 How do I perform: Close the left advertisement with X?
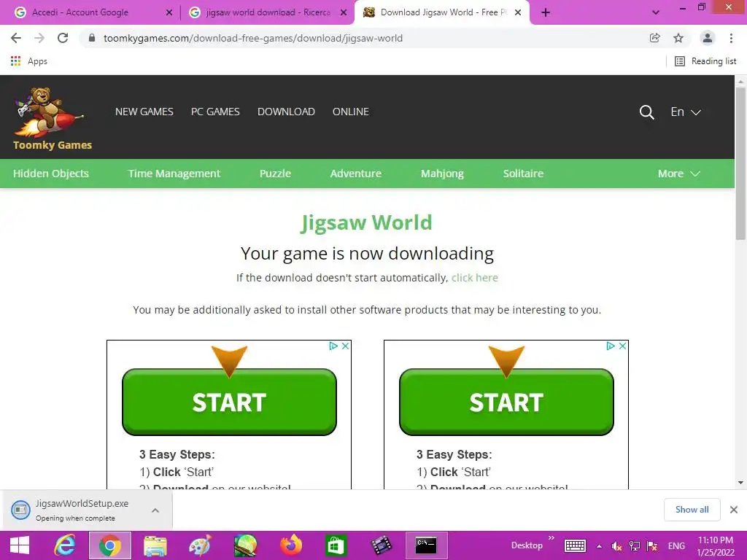(x=345, y=346)
